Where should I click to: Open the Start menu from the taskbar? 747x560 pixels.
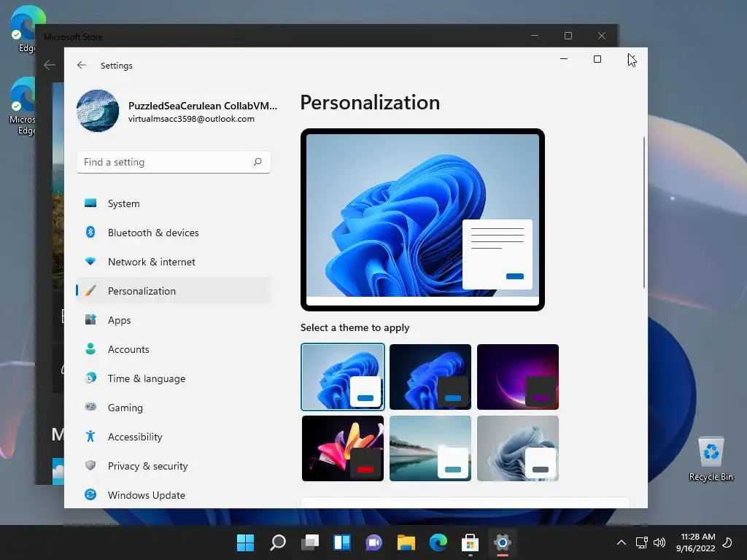245,542
